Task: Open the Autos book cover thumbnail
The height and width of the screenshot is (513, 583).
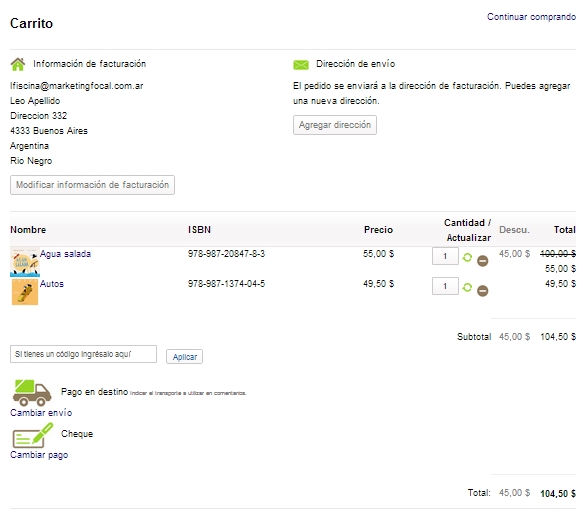Action: pyautogui.click(x=25, y=292)
